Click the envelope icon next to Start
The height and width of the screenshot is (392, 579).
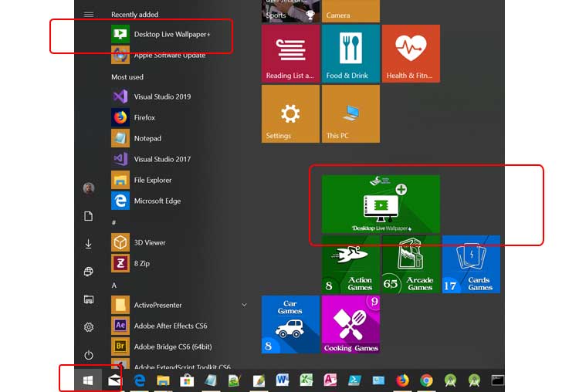[114, 380]
